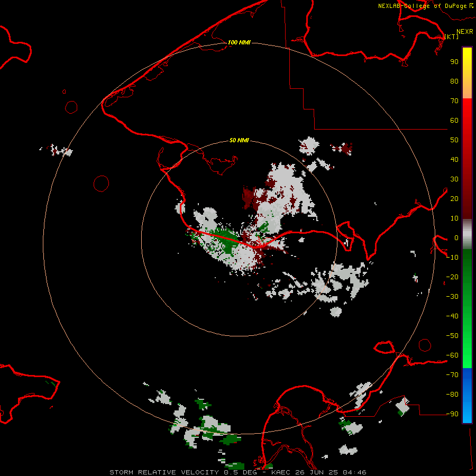Click the "100 NMI" range ring label
The image size is (476, 476).
[x=239, y=42]
